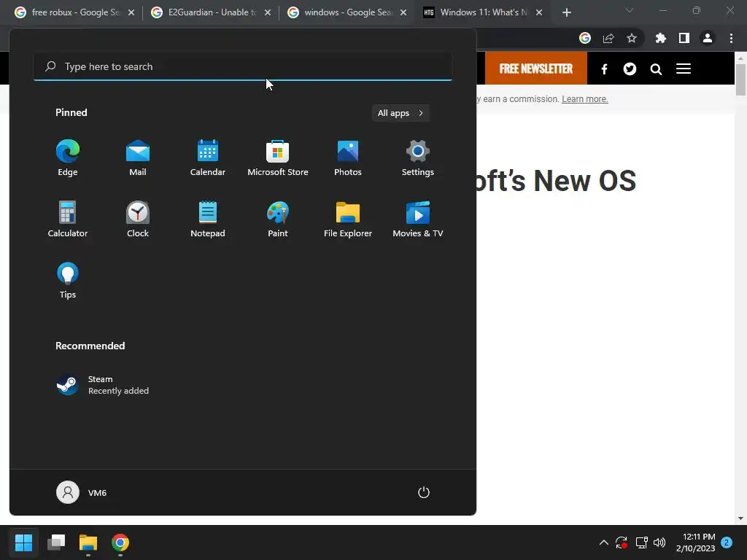Open Chrome's three-dot menu
The image size is (747, 560).
click(x=731, y=38)
